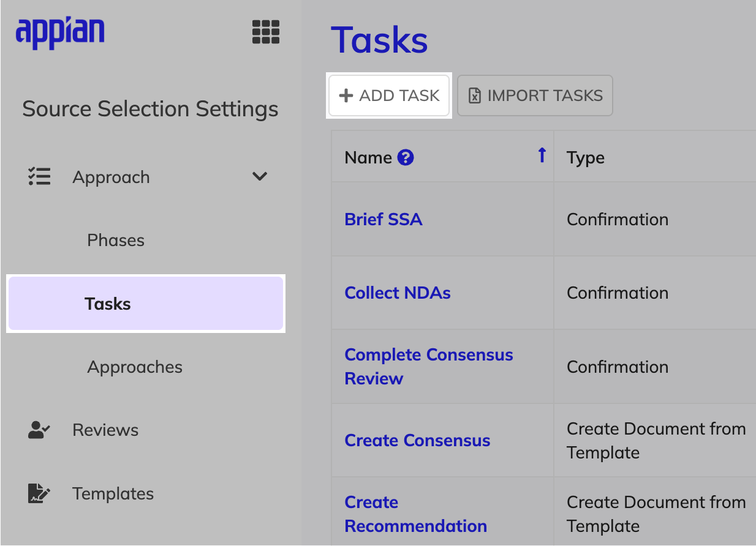
Task: Click the Name column help icon
Action: (x=406, y=158)
